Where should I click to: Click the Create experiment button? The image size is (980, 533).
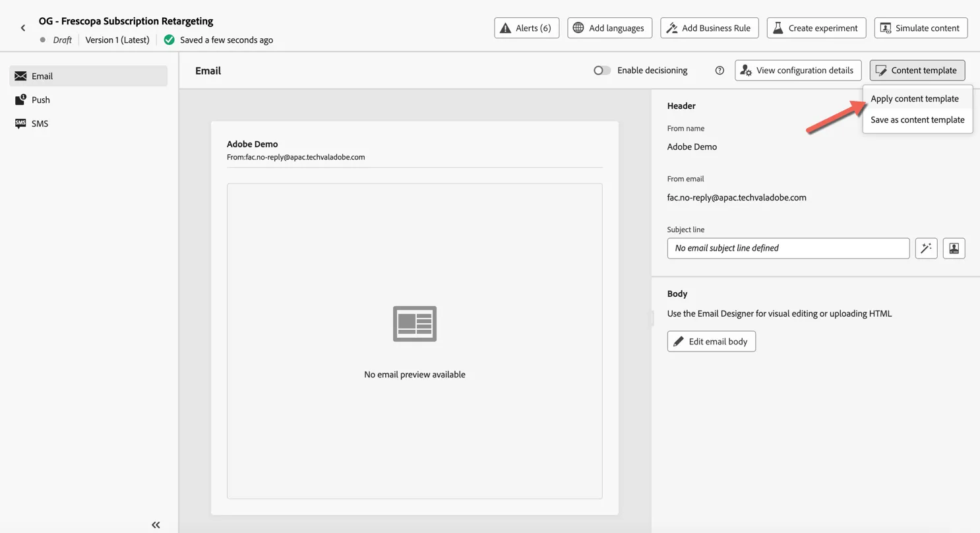tap(816, 28)
